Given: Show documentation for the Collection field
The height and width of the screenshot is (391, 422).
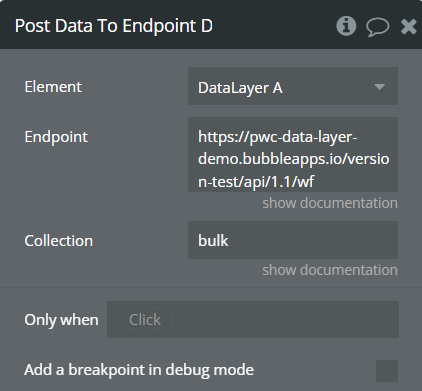Looking at the screenshot, I should (330, 270).
